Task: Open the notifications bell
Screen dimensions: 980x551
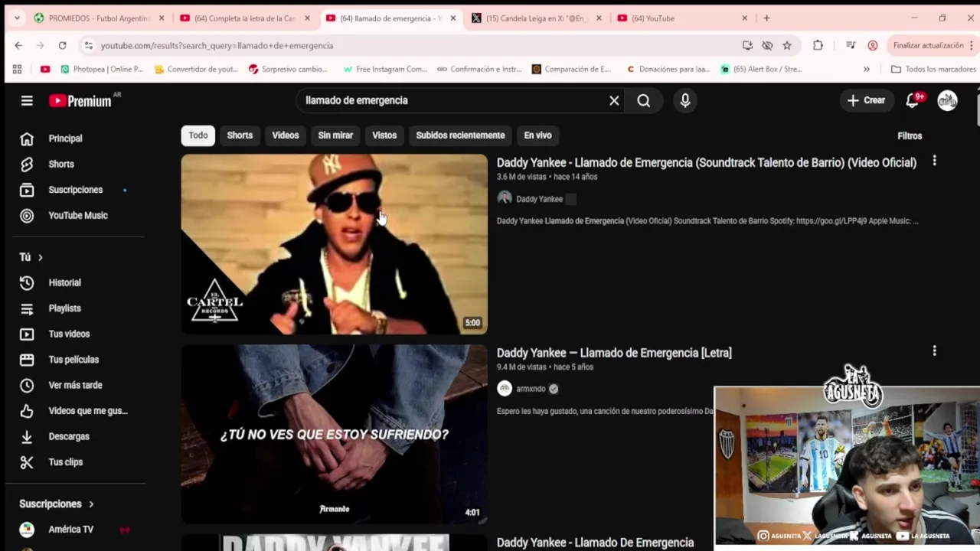Action: [913, 100]
